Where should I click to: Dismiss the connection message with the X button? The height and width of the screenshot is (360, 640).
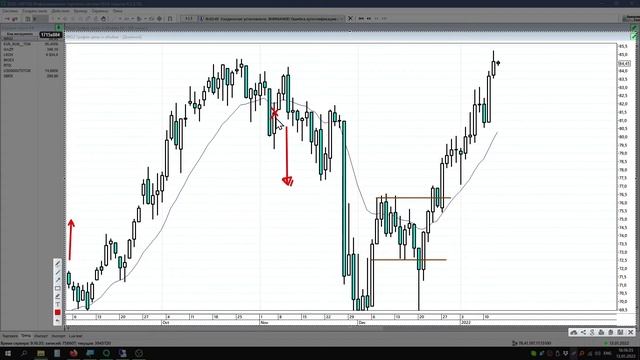350,19
